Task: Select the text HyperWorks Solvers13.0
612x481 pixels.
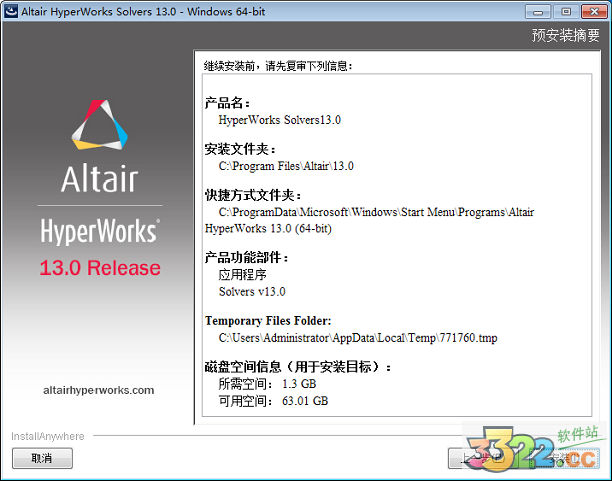Action: [279, 119]
